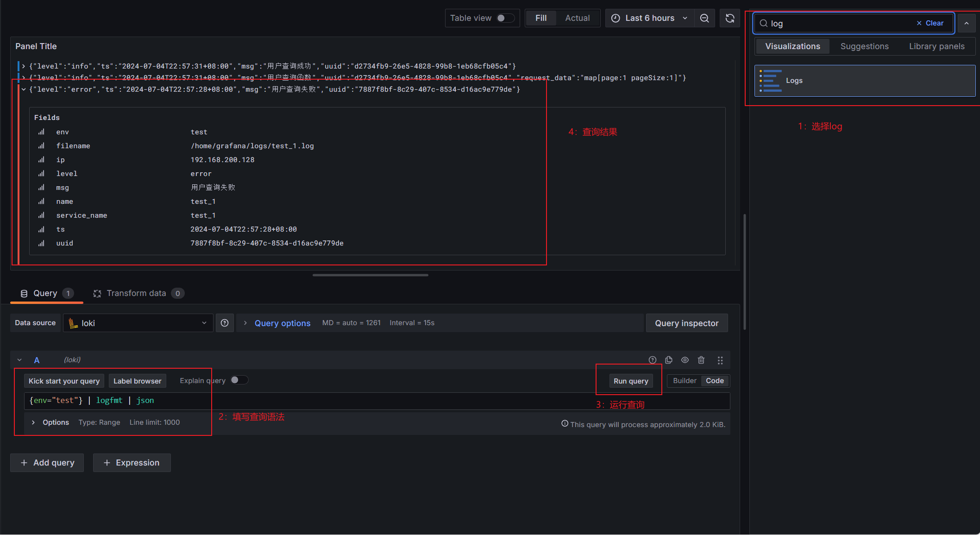This screenshot has height=535, width=980.
Task: Delete query A with trash icon
Action: pos(701,360)
